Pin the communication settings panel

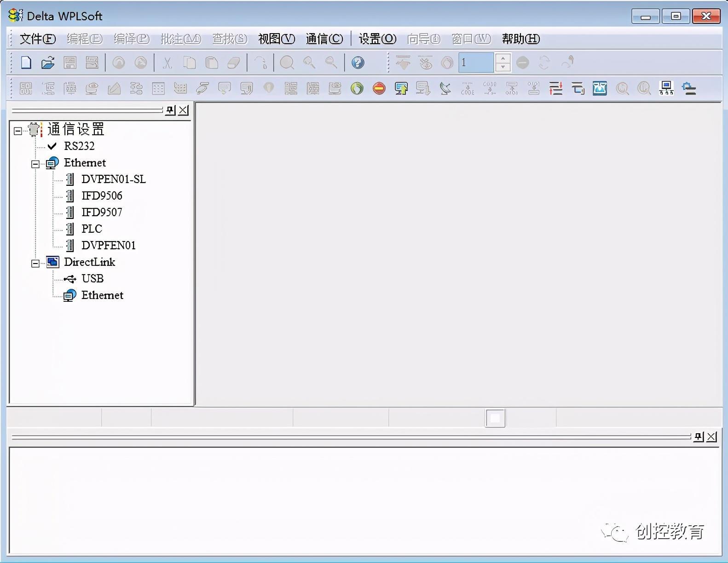coord(170,110)
